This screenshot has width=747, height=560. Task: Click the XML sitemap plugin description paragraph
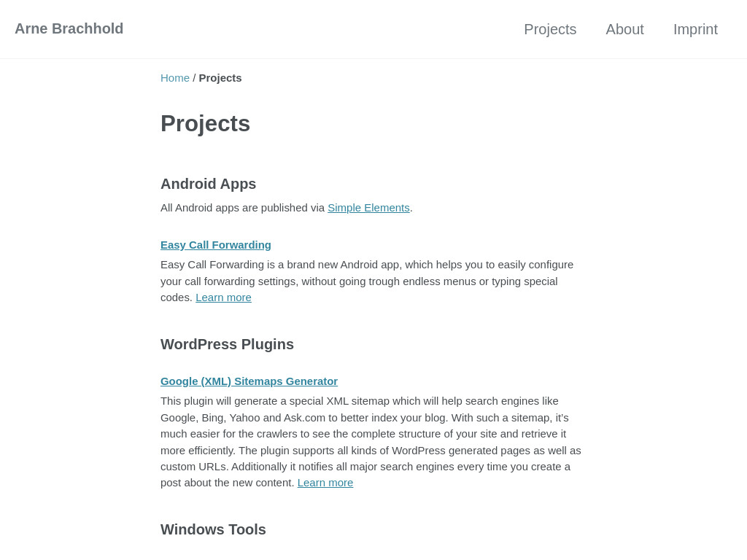click(x=371, y=442)
